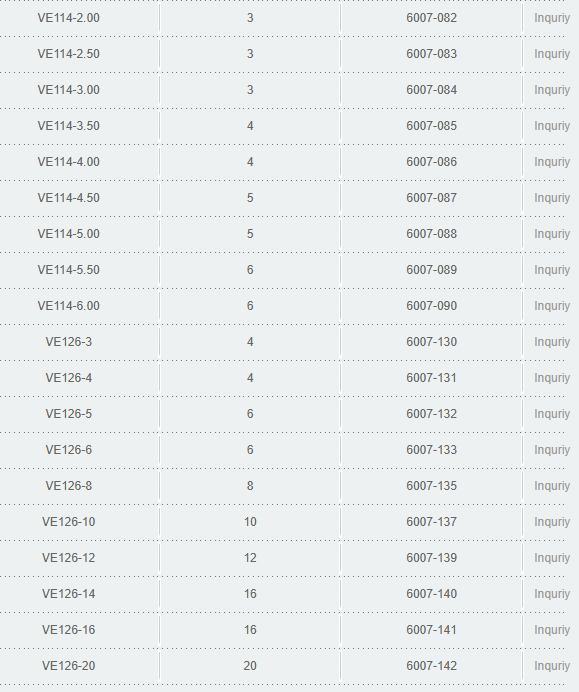This screenshot has width=579, height=692.
Task: Open the Inquriy link for VE114-3.50
Action: click(552, 126)
